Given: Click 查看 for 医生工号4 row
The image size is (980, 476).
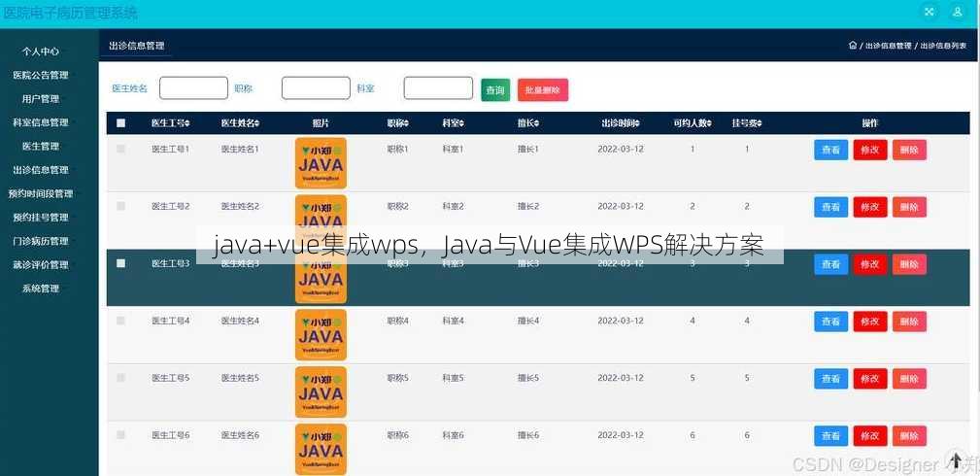Looking at the screenshot, I should point(830,322).
